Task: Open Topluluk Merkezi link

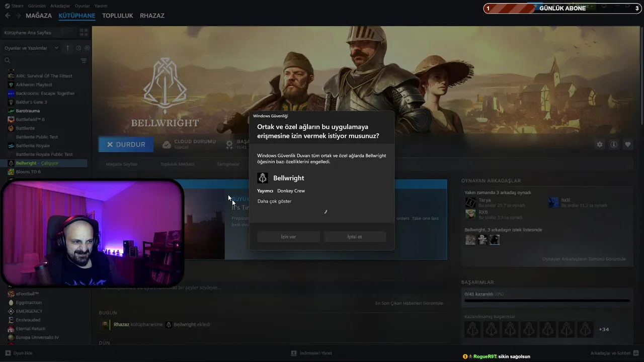Action: [x=177, y=164]
